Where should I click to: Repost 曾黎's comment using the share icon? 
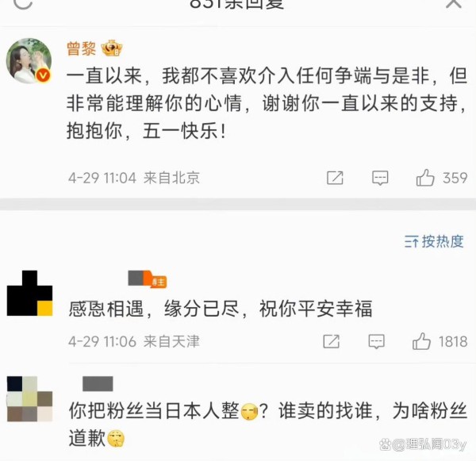click(x=335, y=178)
